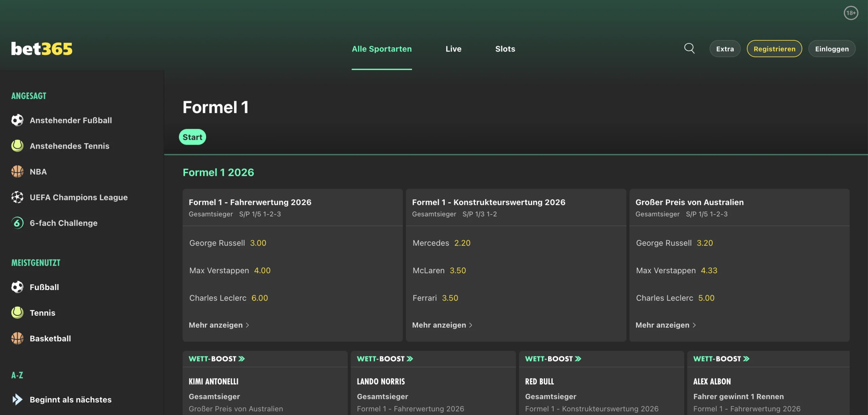Expand Mehr anzeigen under Großer Preis von Australien
Image resolution: width=868 pixels, height=415 pixels.
(665, 325)
